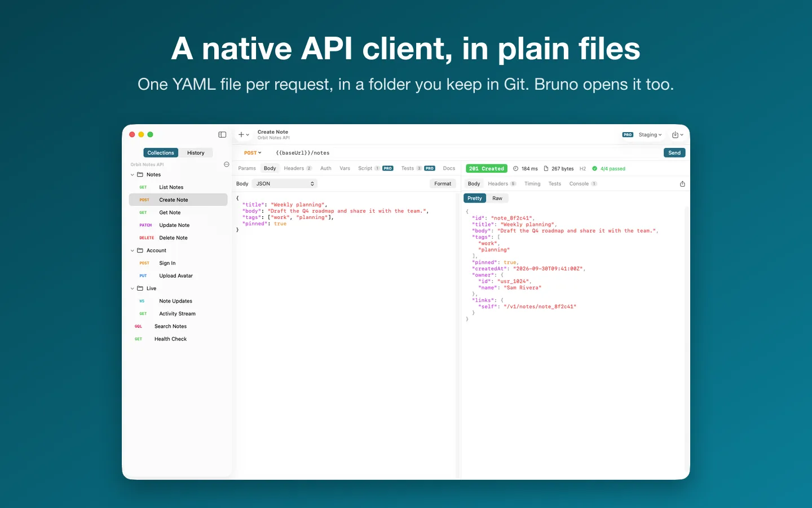Open the request Body tab
The width and height of the screenshot is (812, 508).
coord(270,168)
